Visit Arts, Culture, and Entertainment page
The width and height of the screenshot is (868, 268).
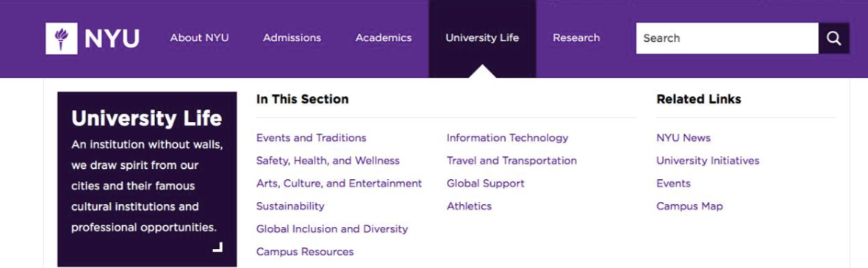339,184
